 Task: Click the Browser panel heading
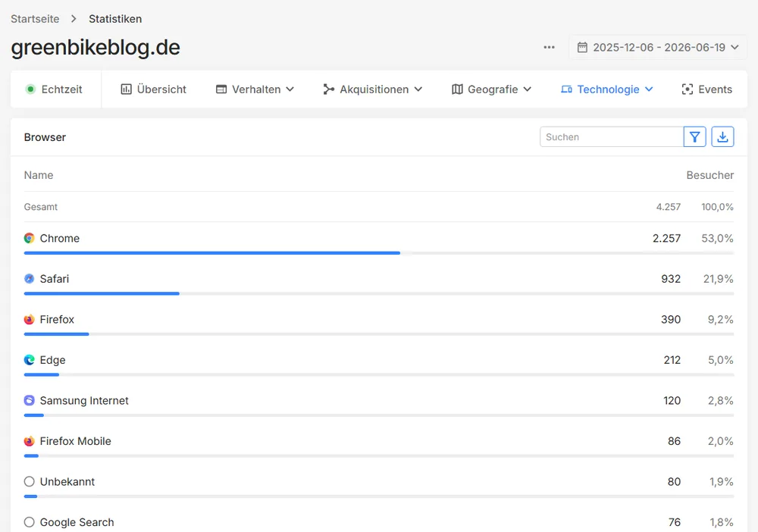tap(45, 137)
